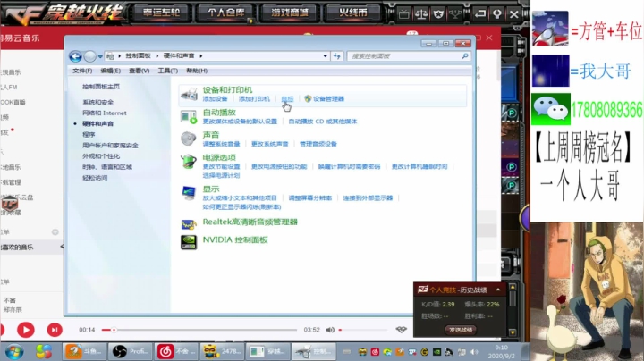The image size is (644, 361).
Task: Click 调整屏幕分辨率 link
Action: point(309,197)
